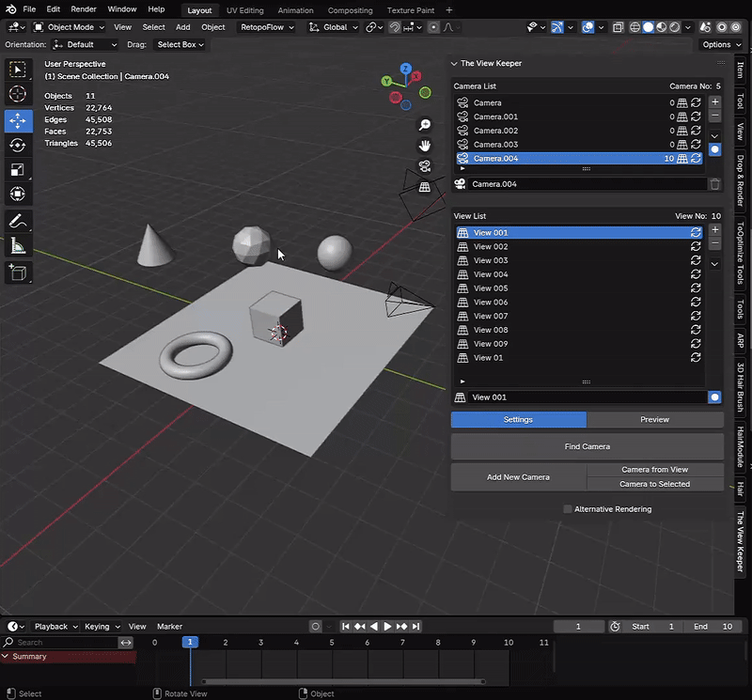Toggle the show gizmo button
752x700 pixels.
(556, 27)
